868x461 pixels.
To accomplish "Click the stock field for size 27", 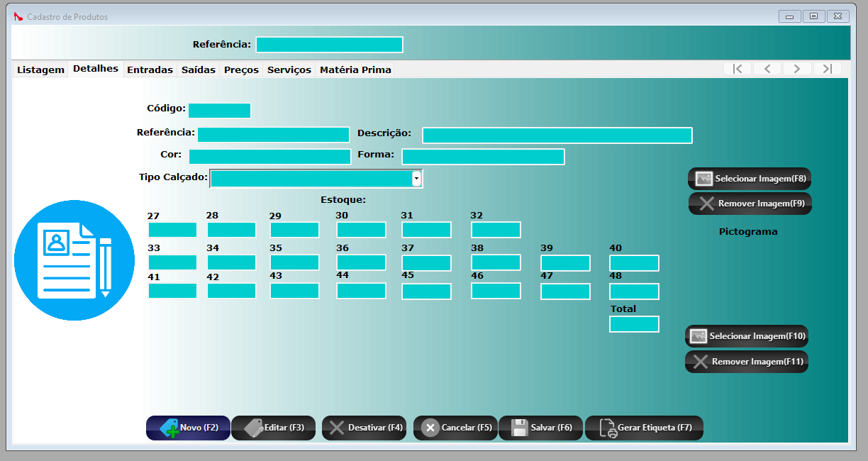I will click(172, 230).
